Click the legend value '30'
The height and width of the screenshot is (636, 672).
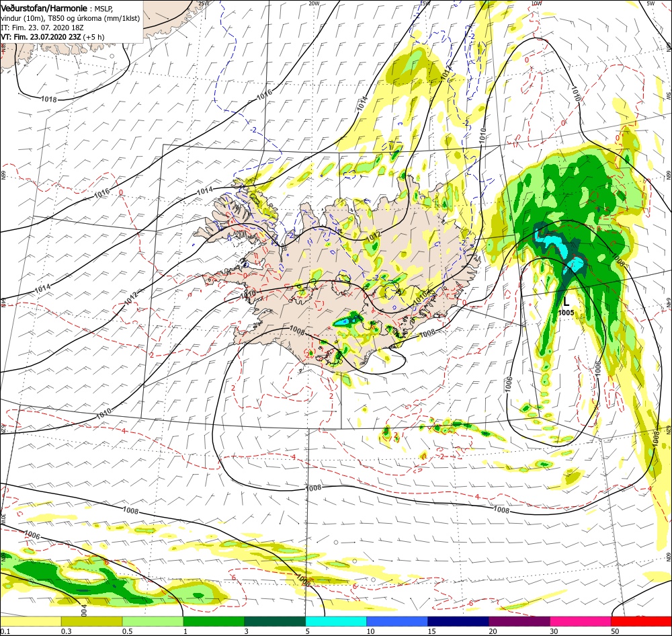554,631
